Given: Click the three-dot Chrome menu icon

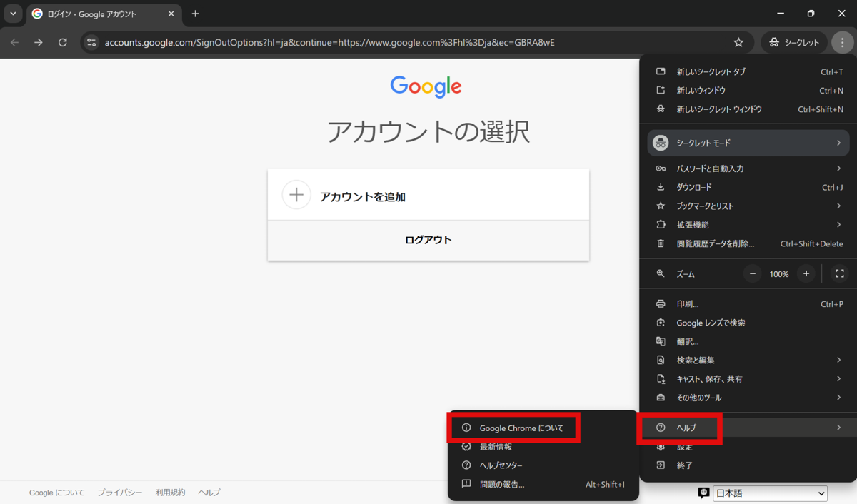Looking at the screenshot, I should pyautogui.click(x=842, y=43).
